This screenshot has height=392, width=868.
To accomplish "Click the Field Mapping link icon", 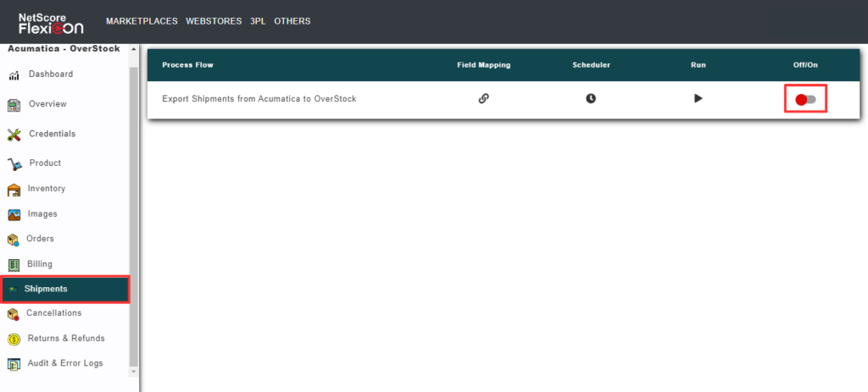I will point(483,98).
